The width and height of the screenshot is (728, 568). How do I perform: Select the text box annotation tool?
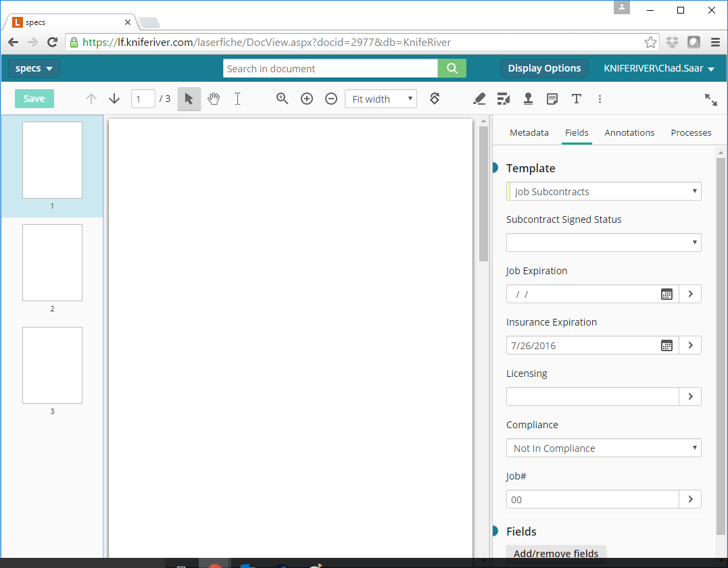click(x=576, y=99)
